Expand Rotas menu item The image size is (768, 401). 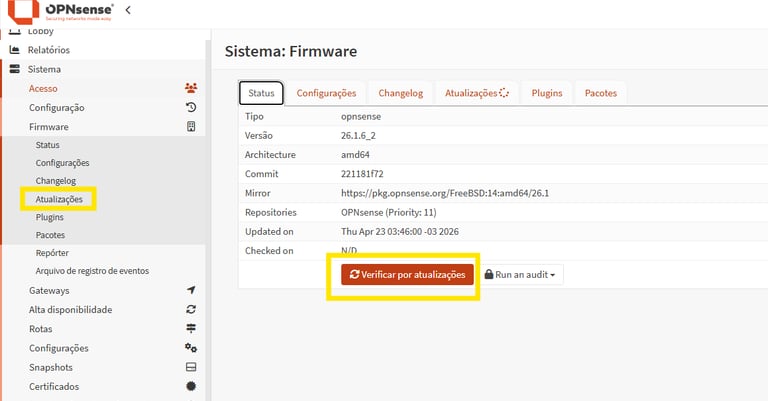(x=41, y=329)
